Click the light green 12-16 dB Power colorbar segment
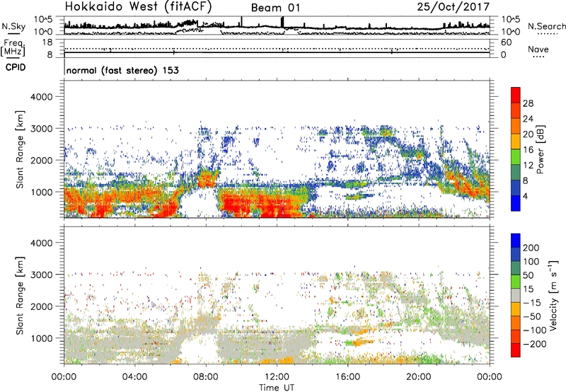Image resolution: width=566 pixels, height=392 pixels. point(516,156)
